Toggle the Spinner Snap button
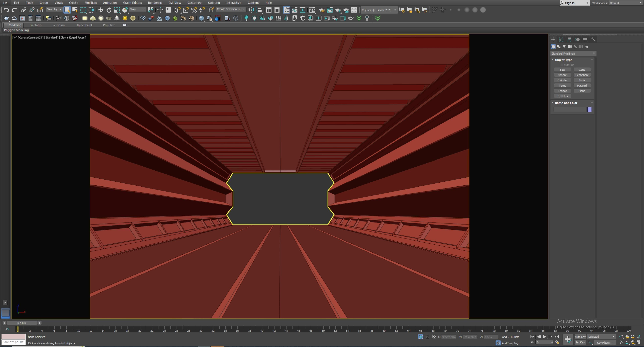This screenshot has height=347, width=644. [202, 10]
